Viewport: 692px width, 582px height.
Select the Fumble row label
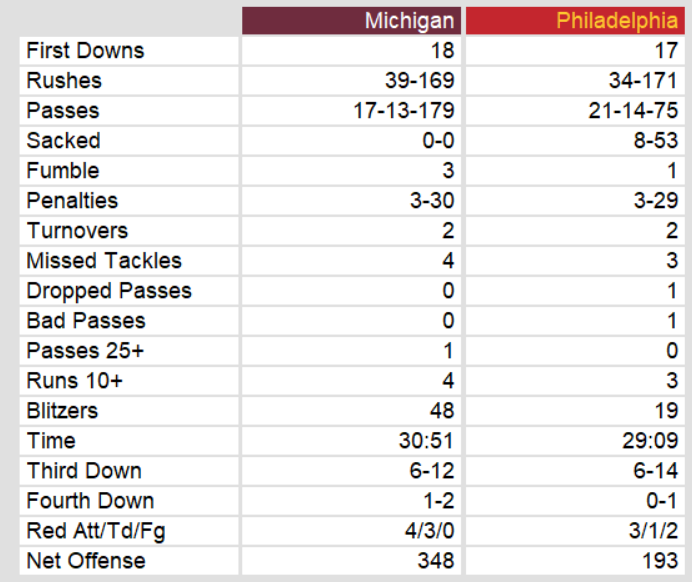click(63, 171)
